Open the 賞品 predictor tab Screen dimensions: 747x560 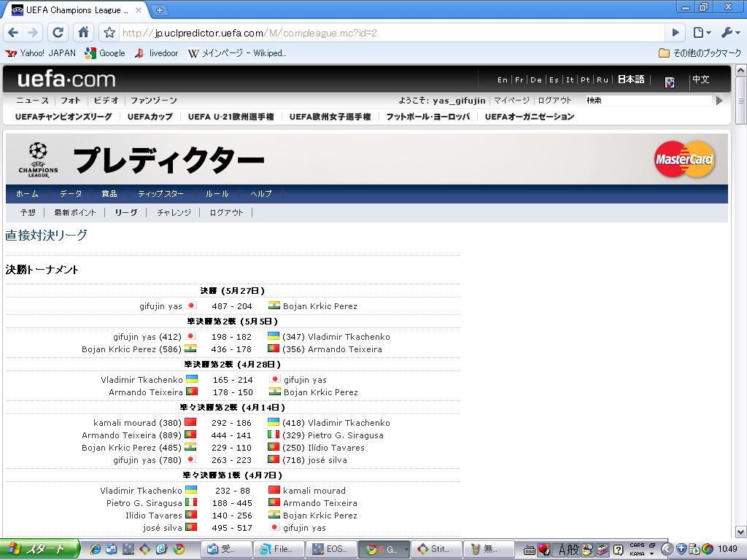109,194
